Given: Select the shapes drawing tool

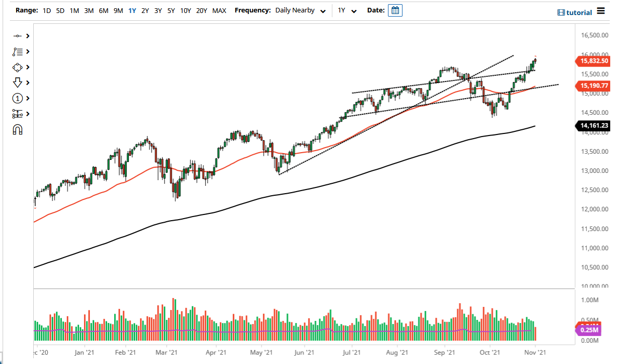Looking at the screenshot, I should pyautogui.click(x=17, y=67).
